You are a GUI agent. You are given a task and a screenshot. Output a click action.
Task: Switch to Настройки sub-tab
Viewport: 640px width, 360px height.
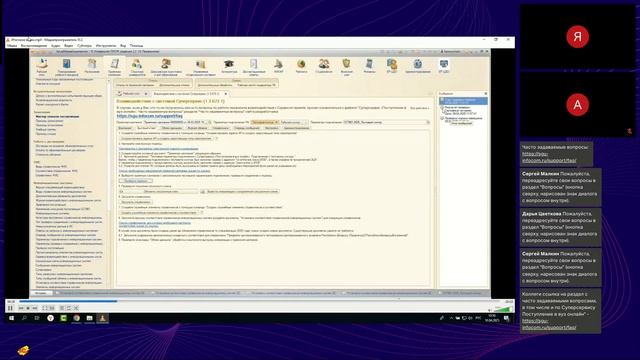tap(271, 128)
